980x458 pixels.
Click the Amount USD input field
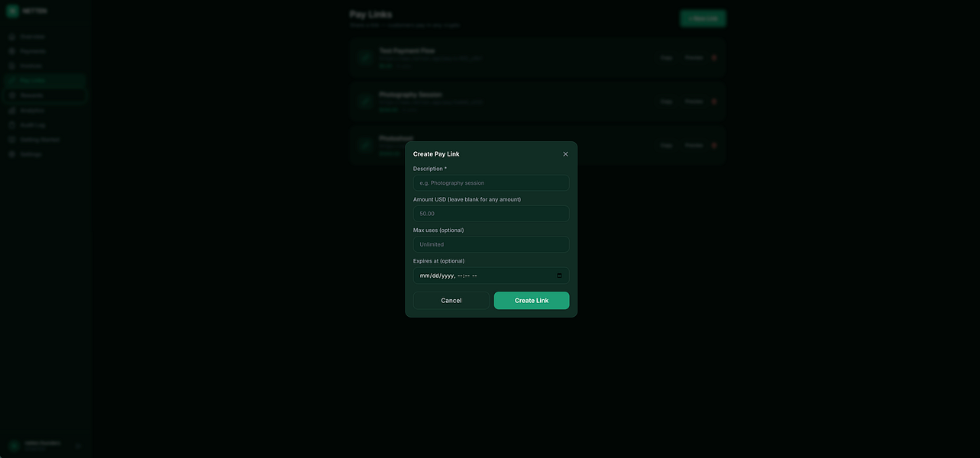[491, 214]
